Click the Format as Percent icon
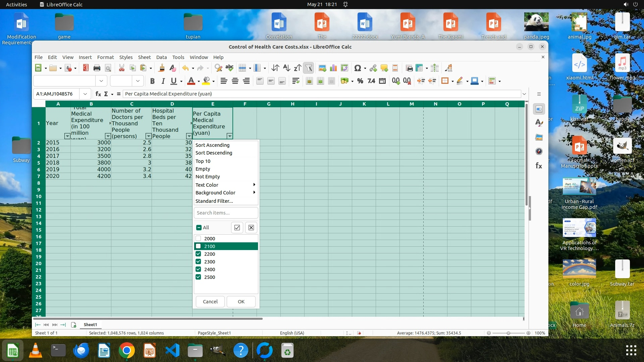This screenshot has width=644, height=362. pos(360,81)
